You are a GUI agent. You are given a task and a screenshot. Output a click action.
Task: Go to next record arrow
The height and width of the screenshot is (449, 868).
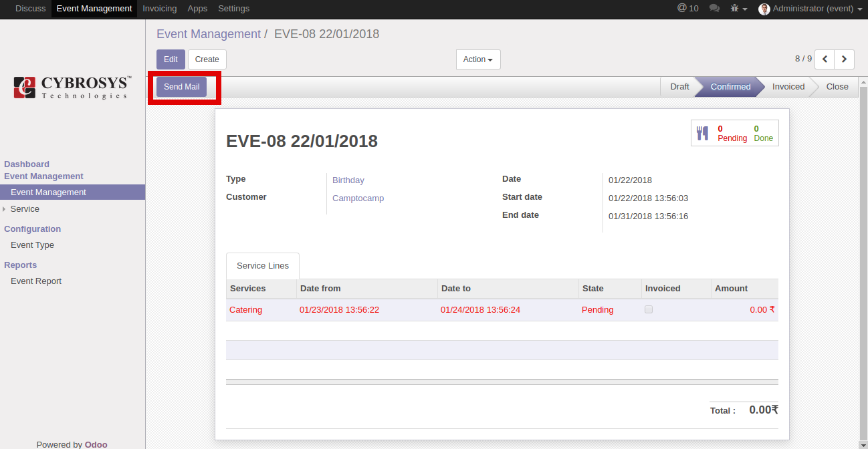845,59
